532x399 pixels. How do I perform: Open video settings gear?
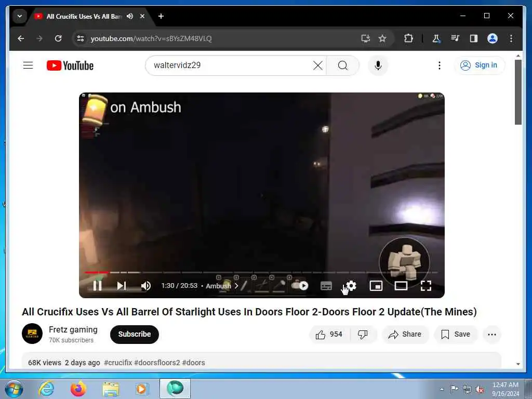pos(351,286)
